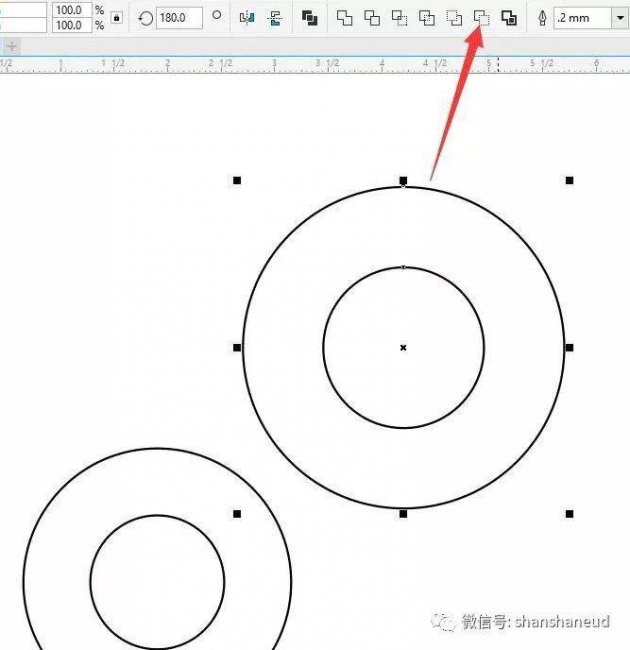Click the bottom-right selection handle
Viewport: 630px width, 650px height.
569,514
